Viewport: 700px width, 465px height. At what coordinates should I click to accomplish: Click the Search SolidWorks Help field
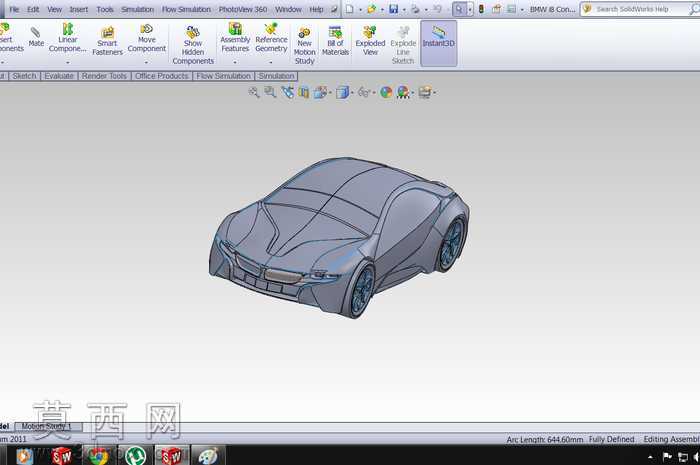[x=640, y=9]
